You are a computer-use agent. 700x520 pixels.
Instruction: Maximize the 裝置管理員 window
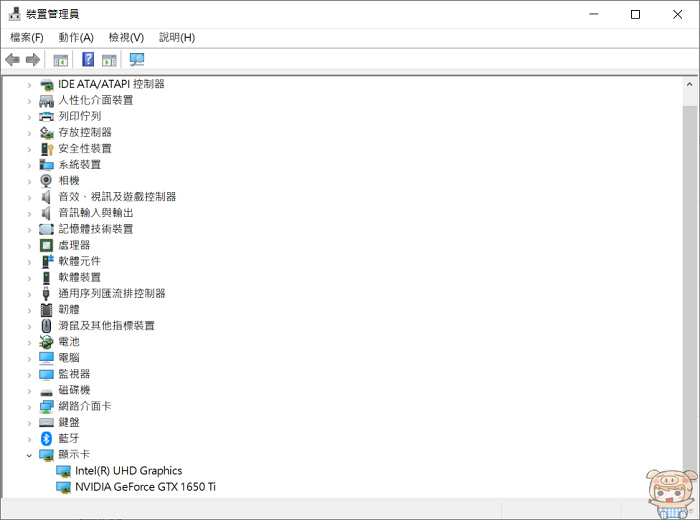[635, 14]
